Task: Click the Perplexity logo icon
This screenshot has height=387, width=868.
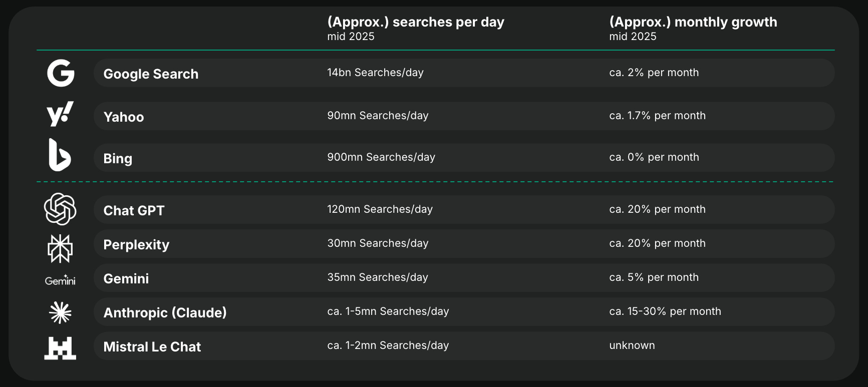Action: [60, 248]
